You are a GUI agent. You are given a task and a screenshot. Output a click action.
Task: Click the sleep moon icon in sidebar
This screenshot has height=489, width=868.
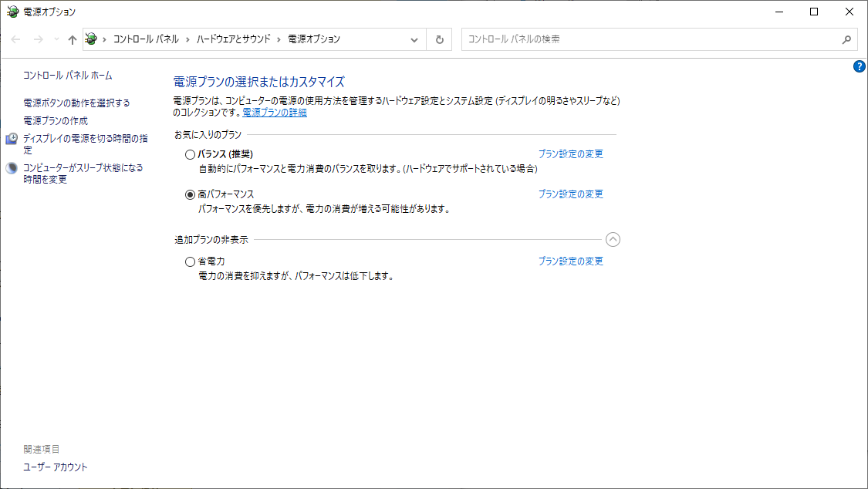[x=12, y=167]
